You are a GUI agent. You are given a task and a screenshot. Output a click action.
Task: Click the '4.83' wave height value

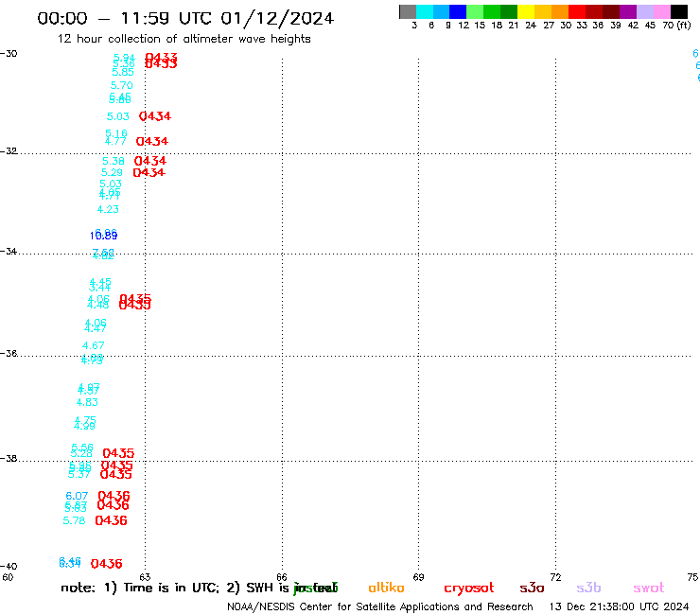[87, 402]
